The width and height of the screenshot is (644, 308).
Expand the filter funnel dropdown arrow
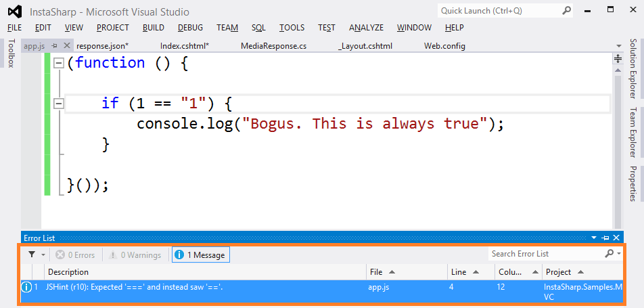[x=43, y=255]
